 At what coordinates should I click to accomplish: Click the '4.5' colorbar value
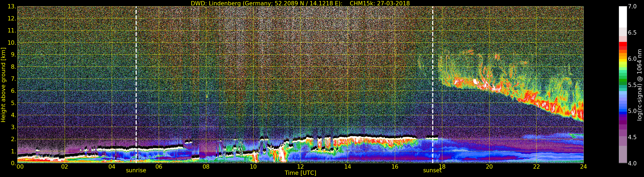pos(632,137)
